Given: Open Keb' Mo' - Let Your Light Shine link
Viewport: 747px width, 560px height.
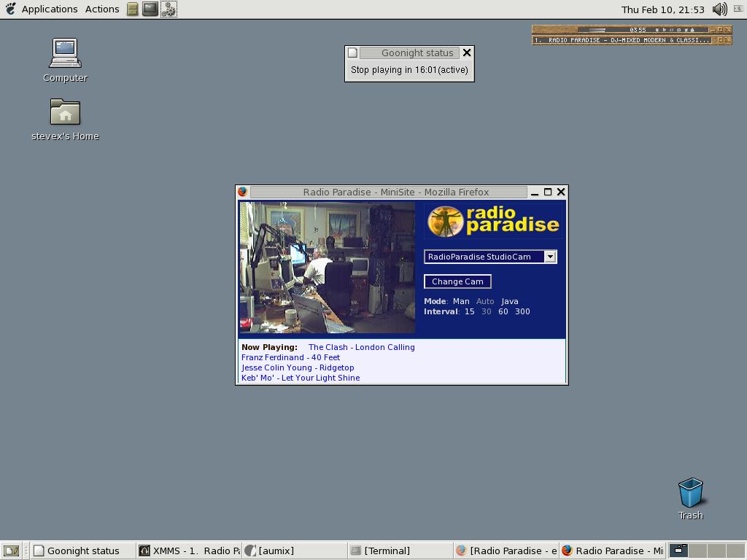Looking at the screenshot, I should coord(301,378).
